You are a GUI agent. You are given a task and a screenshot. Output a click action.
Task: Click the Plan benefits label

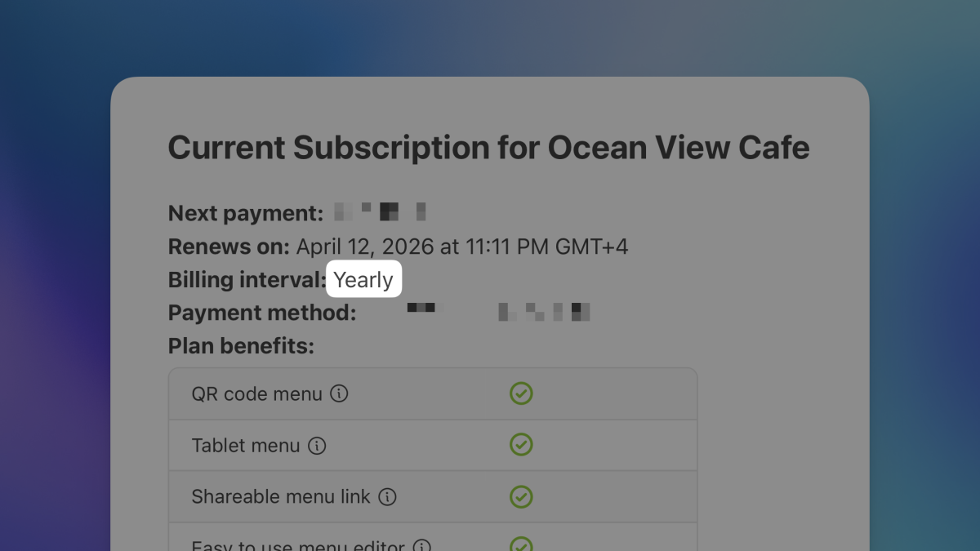coord(241,346)
